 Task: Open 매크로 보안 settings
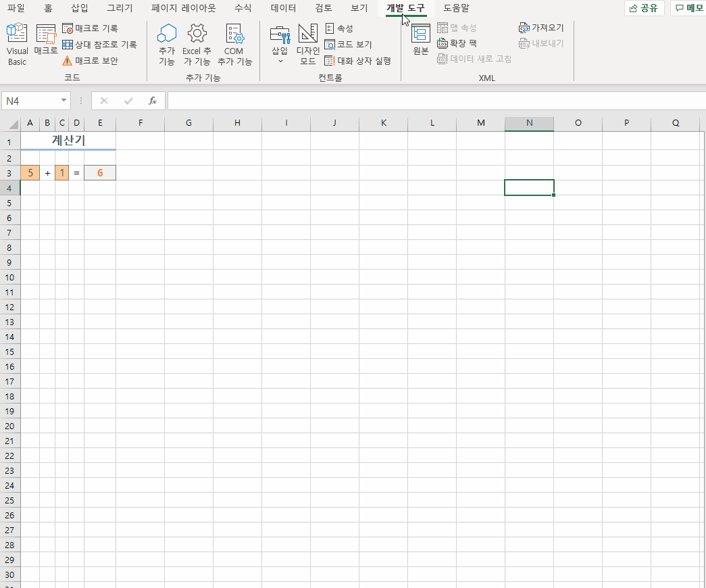point(90,61)
